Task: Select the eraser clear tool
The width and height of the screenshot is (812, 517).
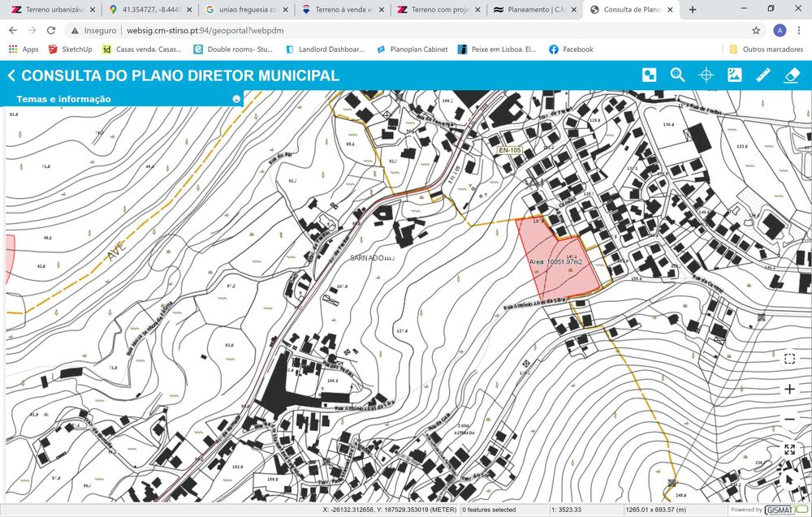Action: click(792, 75)
